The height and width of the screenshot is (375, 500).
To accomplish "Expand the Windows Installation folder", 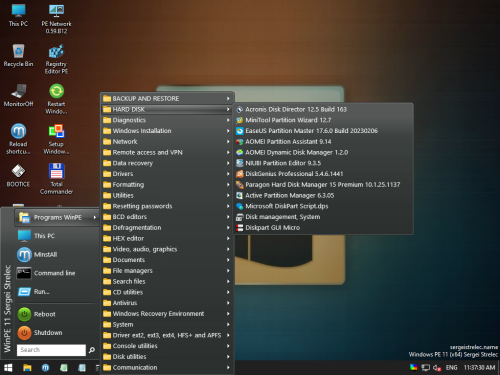I will point(167,131).
